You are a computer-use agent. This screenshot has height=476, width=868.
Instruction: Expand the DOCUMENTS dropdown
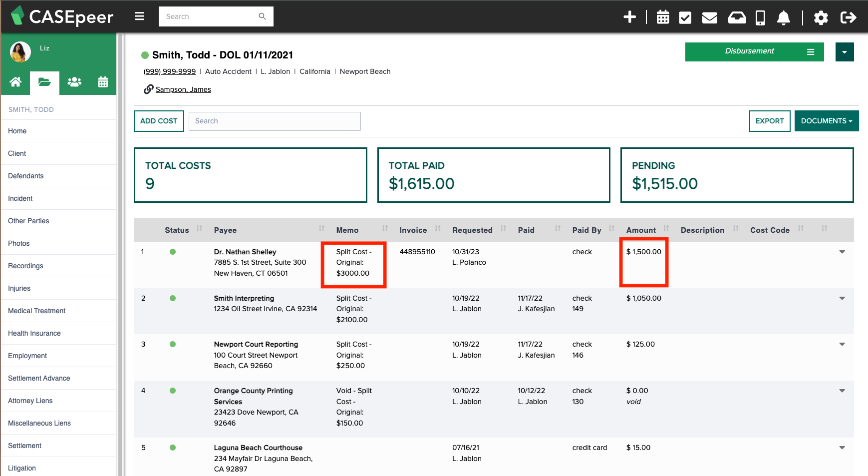[x=827, y=121]
